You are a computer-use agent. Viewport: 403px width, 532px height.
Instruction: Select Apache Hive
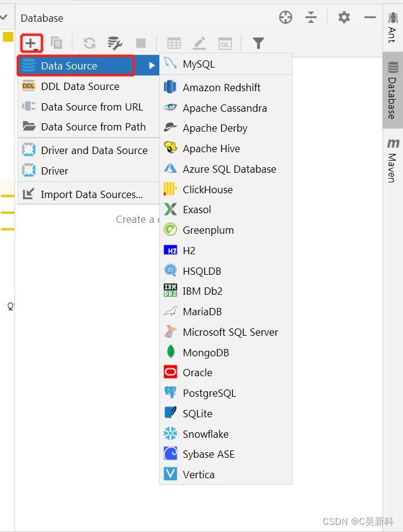click(x=226, y=149)
